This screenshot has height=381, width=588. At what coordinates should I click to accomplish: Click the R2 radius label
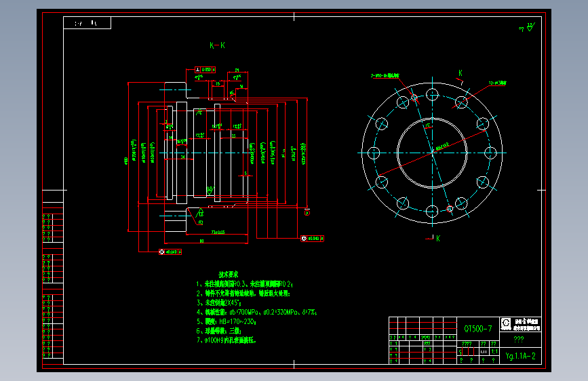pyautogui.click(x=201, y=222)
